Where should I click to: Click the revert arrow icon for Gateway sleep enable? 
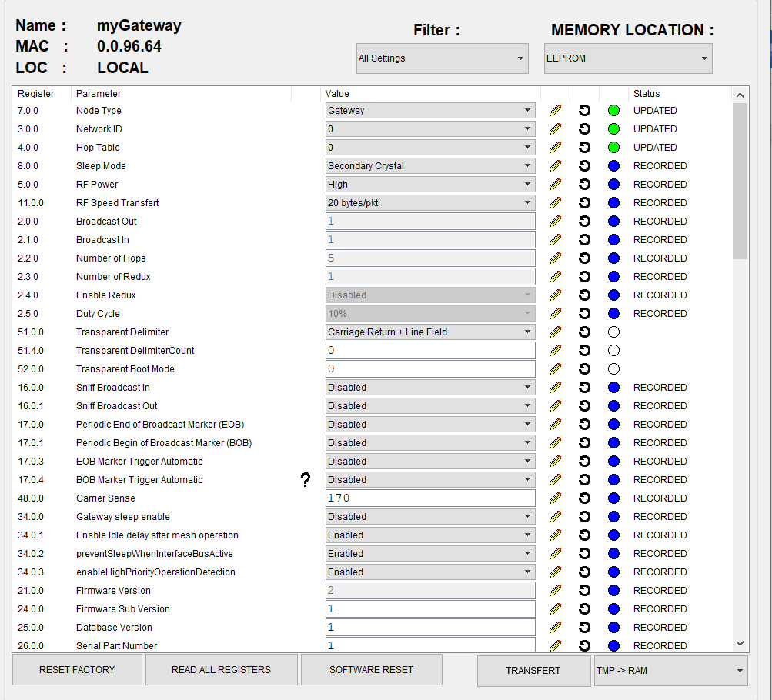(584, 516)
